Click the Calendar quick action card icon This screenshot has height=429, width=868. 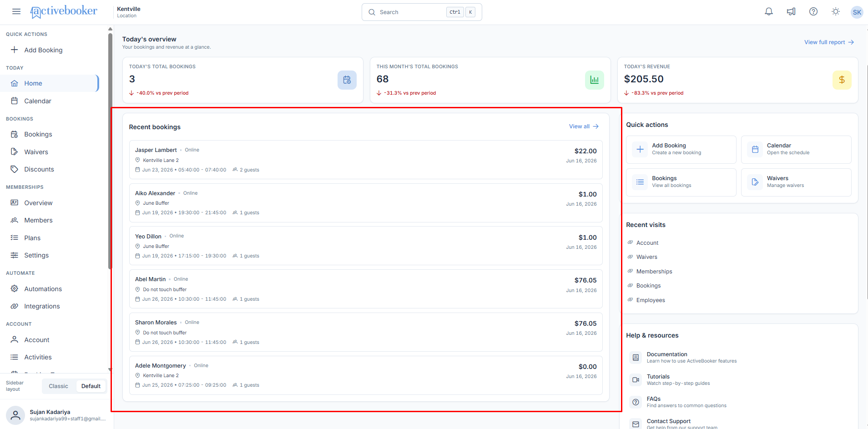click(x=755, y=149)
